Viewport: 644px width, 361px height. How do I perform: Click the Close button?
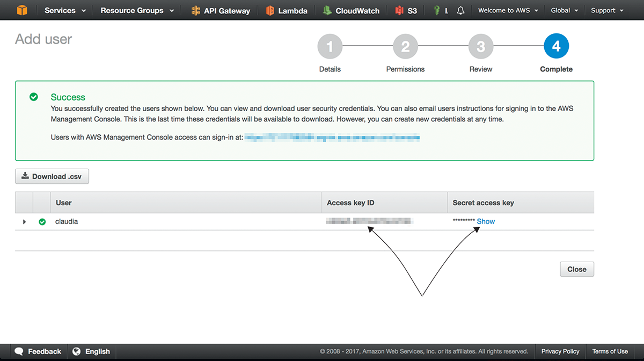[x=576, y=269]
